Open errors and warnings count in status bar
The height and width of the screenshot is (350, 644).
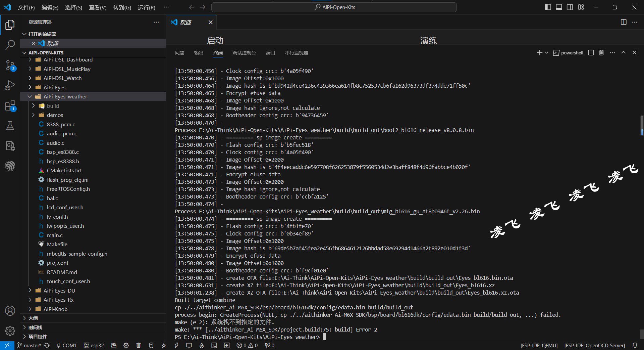(247, 345)
